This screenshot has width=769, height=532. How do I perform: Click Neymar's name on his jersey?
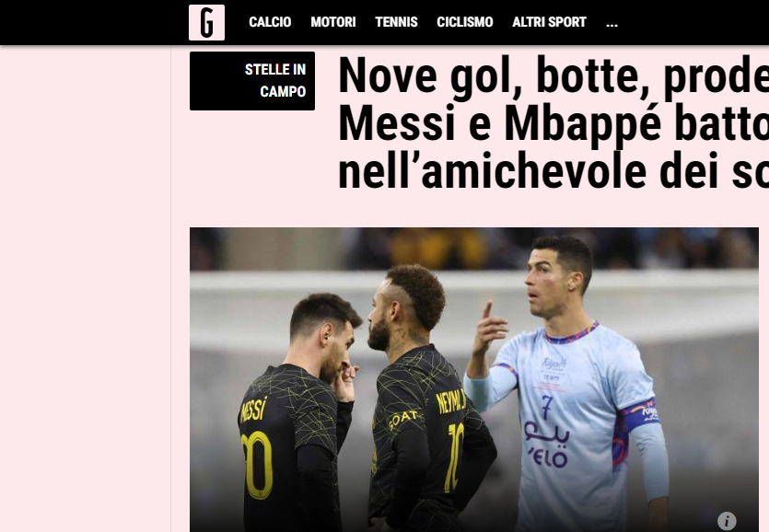click(450, 400)
